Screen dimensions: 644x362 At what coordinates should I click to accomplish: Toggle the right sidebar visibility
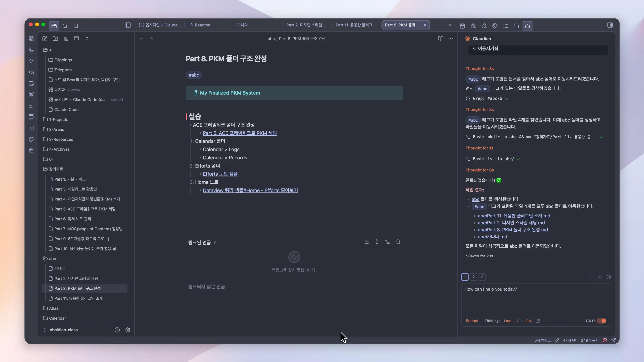coord(610,25)
